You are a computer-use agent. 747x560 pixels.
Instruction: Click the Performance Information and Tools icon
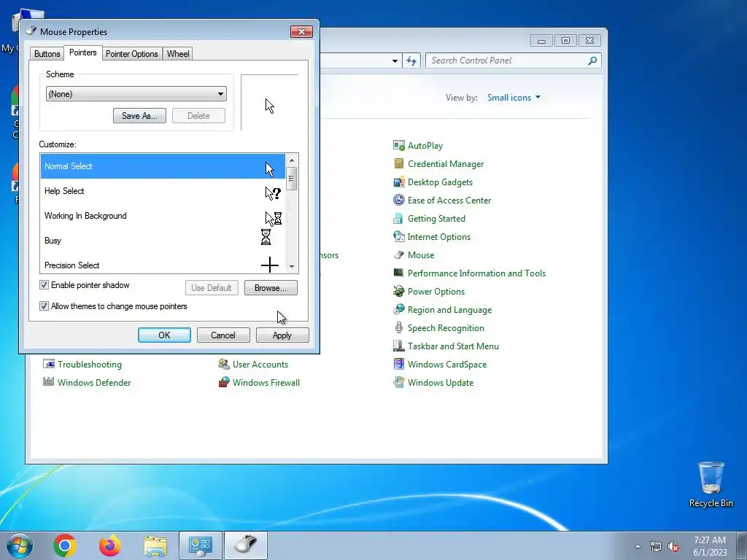[x=399, y=273]
